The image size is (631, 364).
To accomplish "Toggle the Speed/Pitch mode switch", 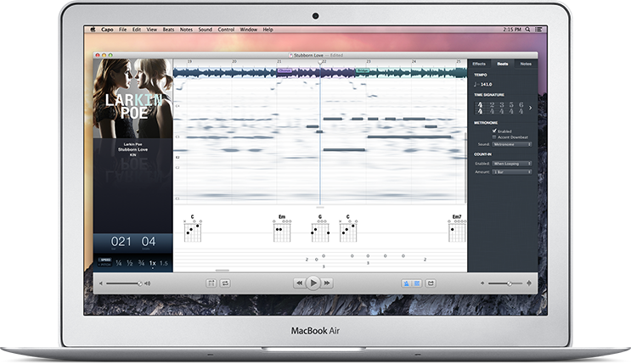I will (x=105, y=262).
